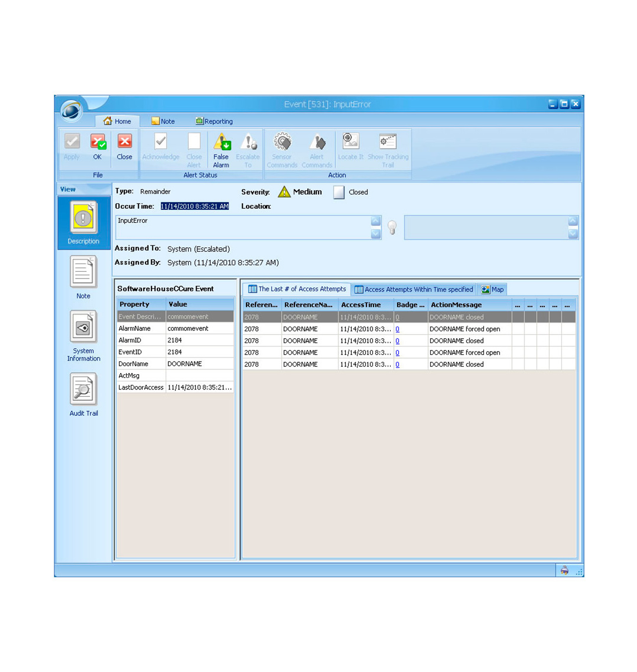
Task: Open the Note view in sidebar
Action: (83, 277)
